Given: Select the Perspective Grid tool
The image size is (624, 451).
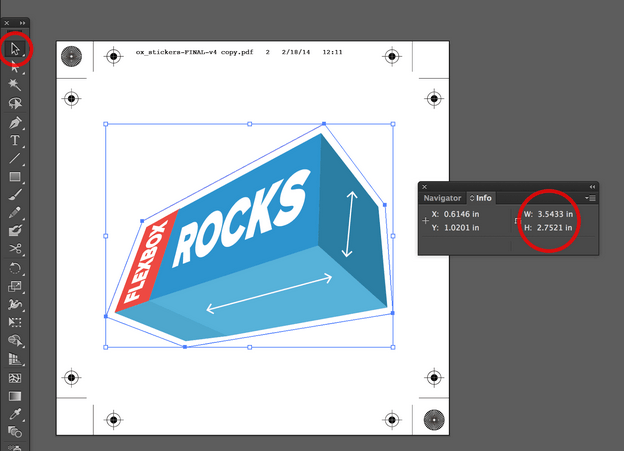Looking at the screenshot, I should pyautogui.click(x=15, y=359).
